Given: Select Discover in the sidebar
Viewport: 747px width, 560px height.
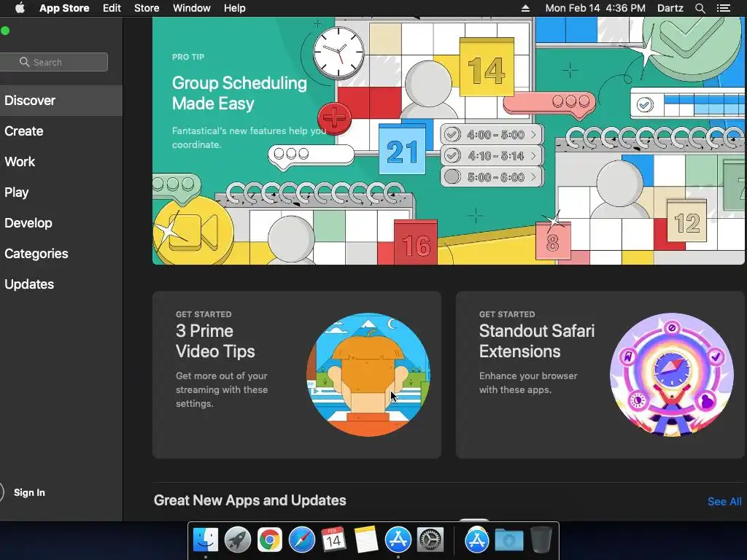Looking at the screenshot, I should coord(61,101).
